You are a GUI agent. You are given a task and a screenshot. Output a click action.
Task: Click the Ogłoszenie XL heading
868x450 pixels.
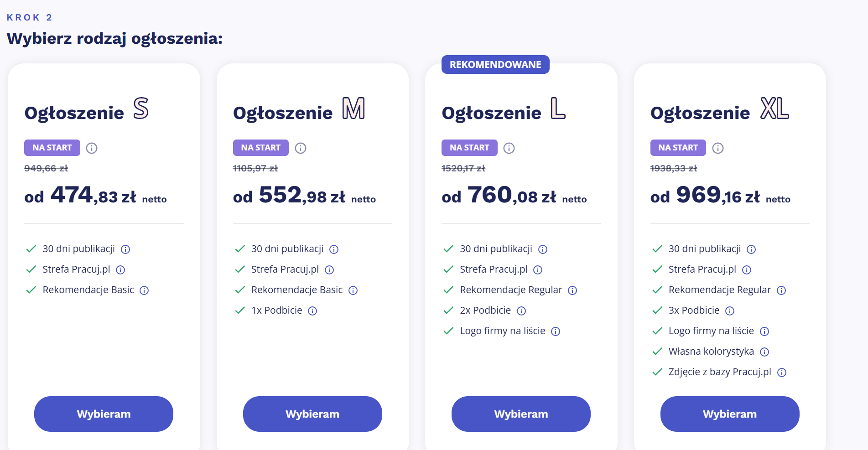(x=719, y=111)
